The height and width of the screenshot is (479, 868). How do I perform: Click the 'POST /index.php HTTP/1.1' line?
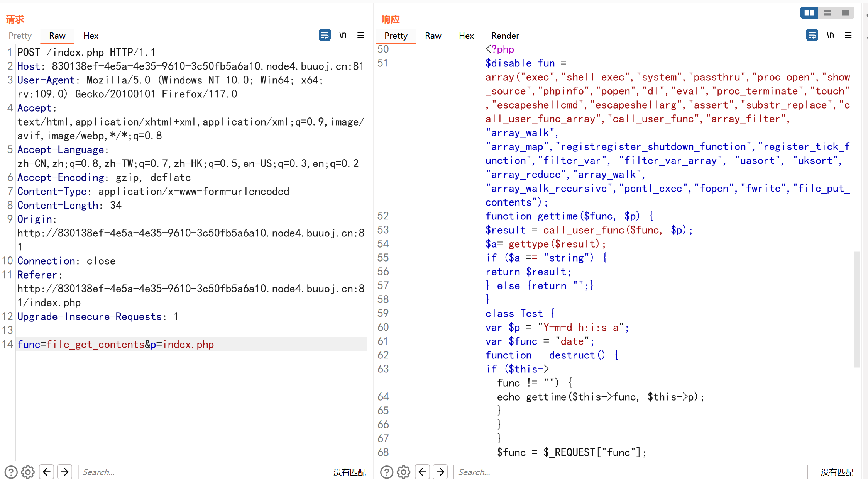[x=86, y=52]
